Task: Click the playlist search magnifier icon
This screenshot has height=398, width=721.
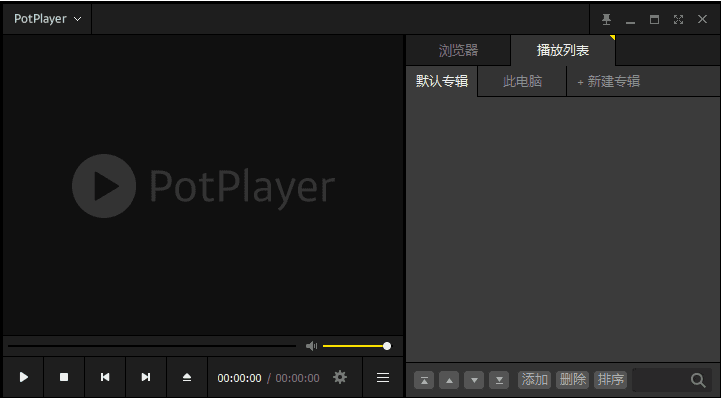Action: coord(698,380)
